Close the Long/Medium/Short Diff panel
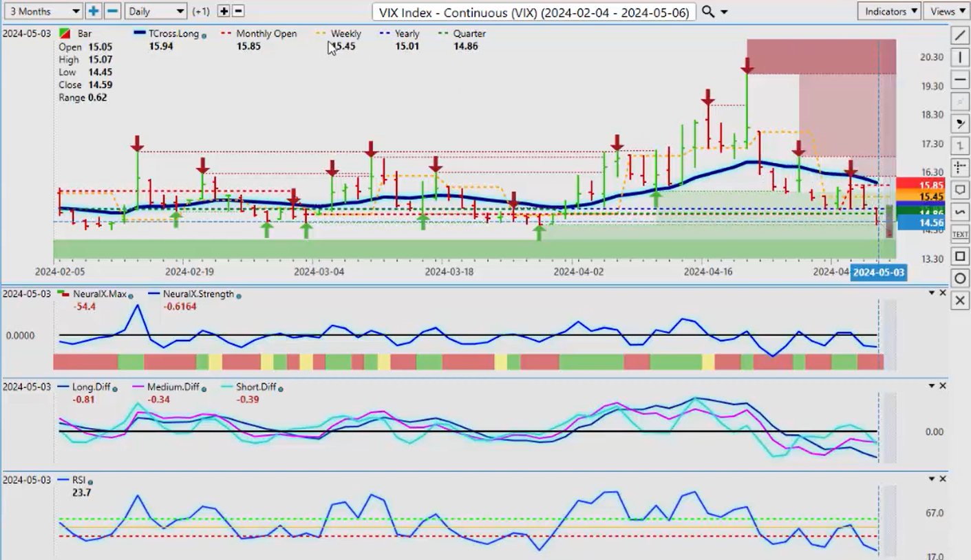 click(943, 386)
